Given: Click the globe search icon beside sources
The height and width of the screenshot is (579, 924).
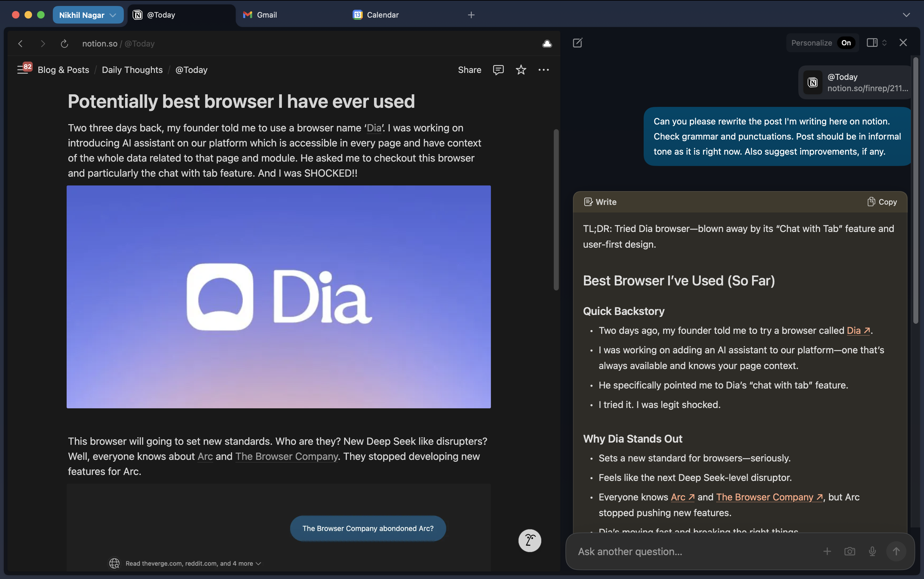Looking at the screenshot, I should click(114, 563).
